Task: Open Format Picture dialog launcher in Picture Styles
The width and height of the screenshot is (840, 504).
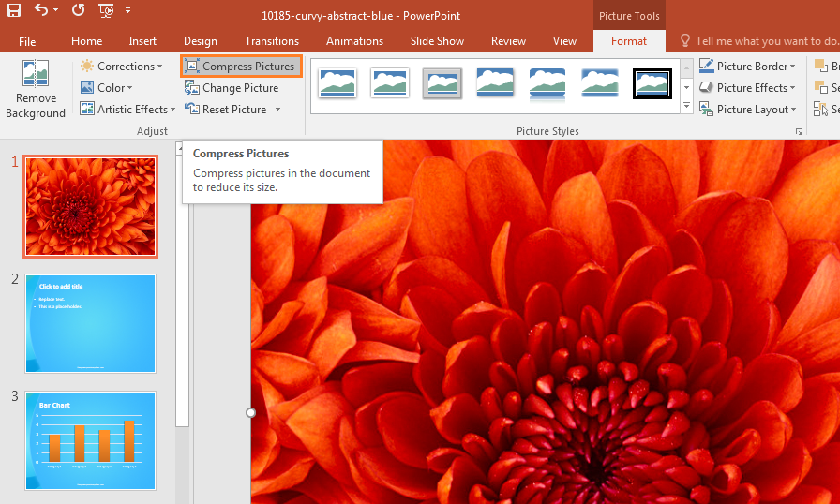Action: click(x=799, y=131)
